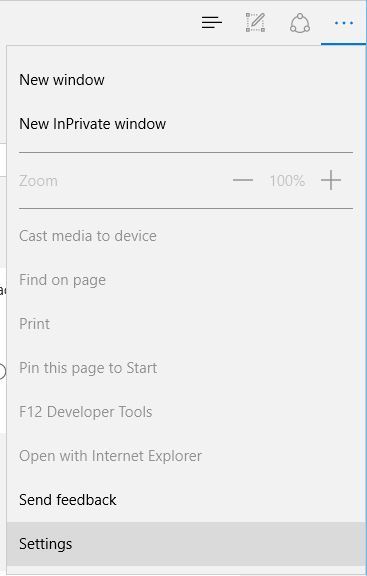Click the 100% zoom level value
The width and height of the screenshot is (367, 576).
[x=287, y=181]
